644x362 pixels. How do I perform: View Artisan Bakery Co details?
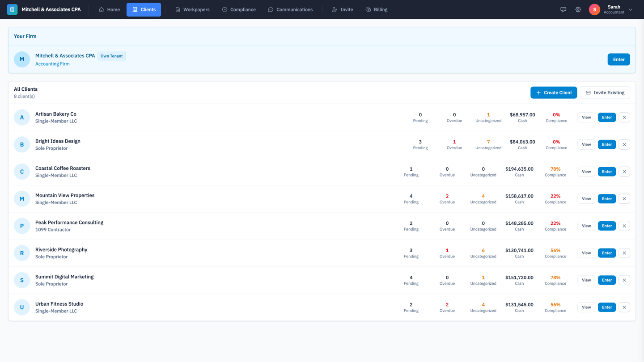click(586, 117)
